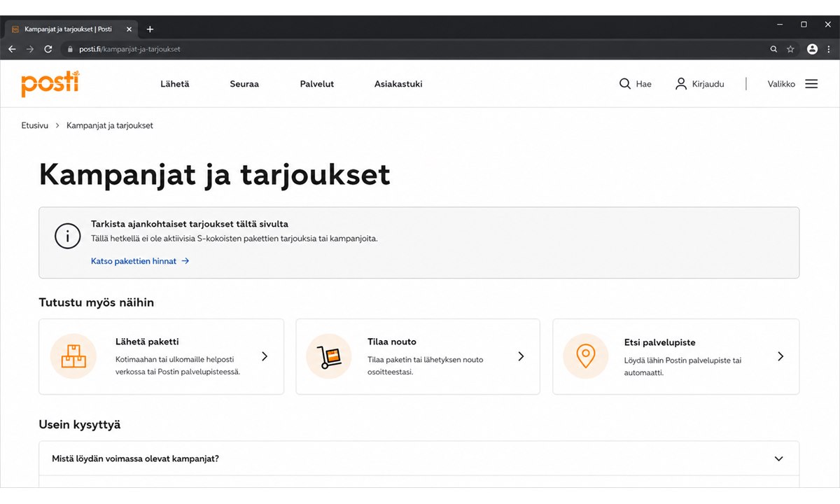
Task: Go back with the browser back arrow
Action: click(x=12, y=49)
